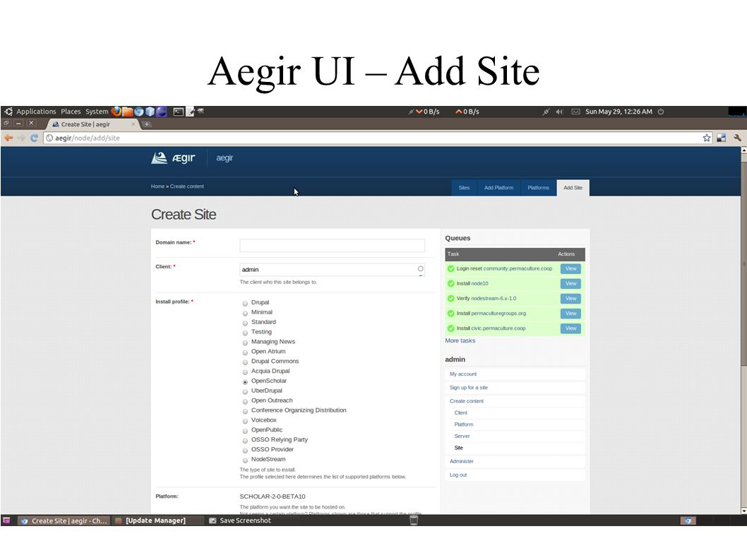This screenshot has width=747, height=560.
Task: Close the Create Site | aegir tab
Action: 133,124
